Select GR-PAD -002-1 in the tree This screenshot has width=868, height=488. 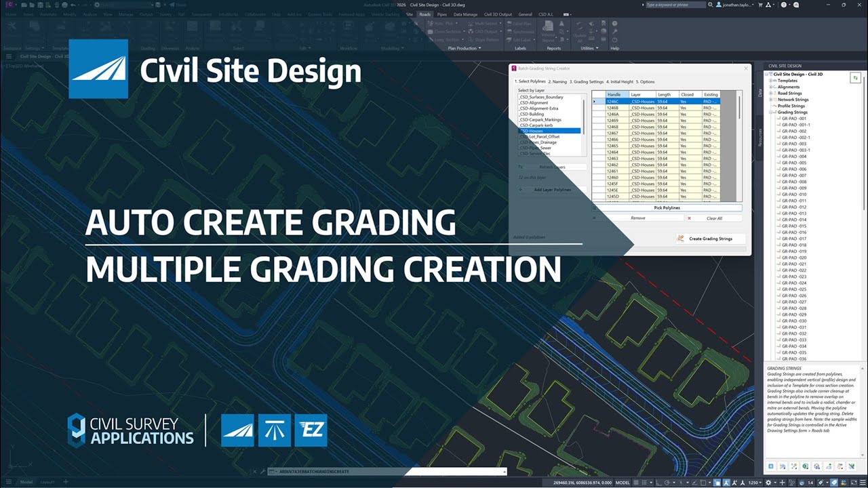click(x=795, y=138)
